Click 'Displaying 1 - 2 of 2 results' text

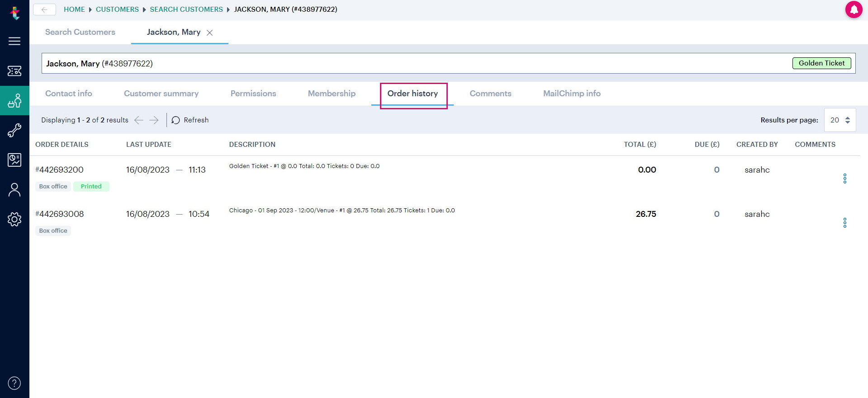85,120
